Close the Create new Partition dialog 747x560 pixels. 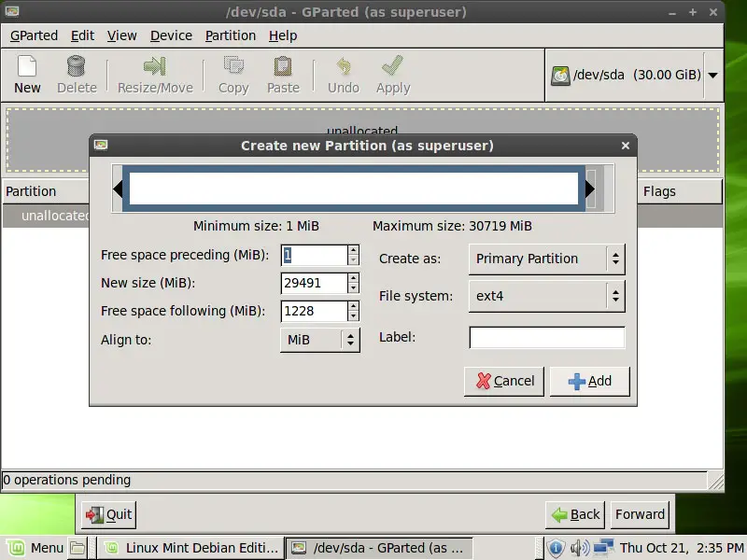pos(626,146)
